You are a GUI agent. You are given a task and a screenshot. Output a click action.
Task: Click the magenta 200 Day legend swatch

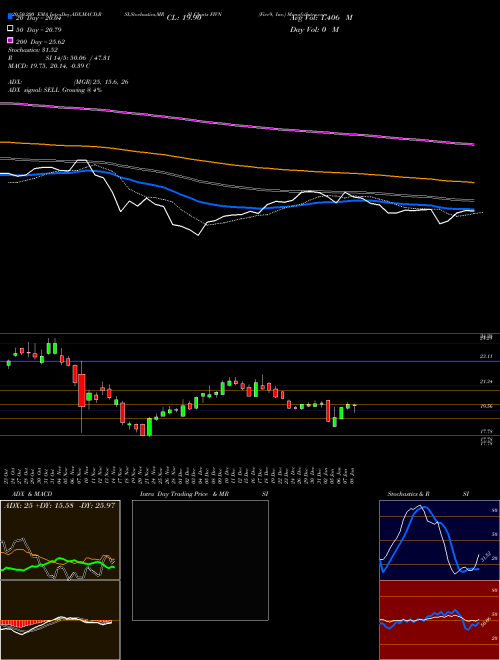10,41
